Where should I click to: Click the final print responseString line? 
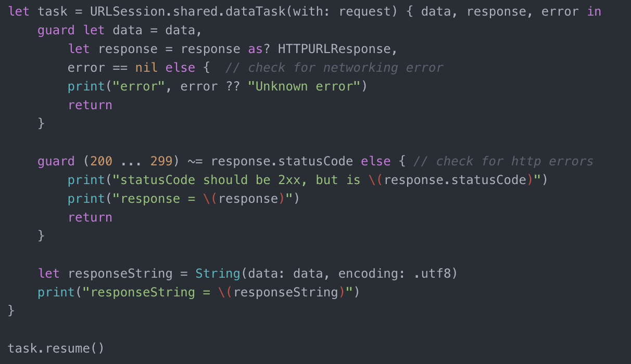tap(199, 292)
